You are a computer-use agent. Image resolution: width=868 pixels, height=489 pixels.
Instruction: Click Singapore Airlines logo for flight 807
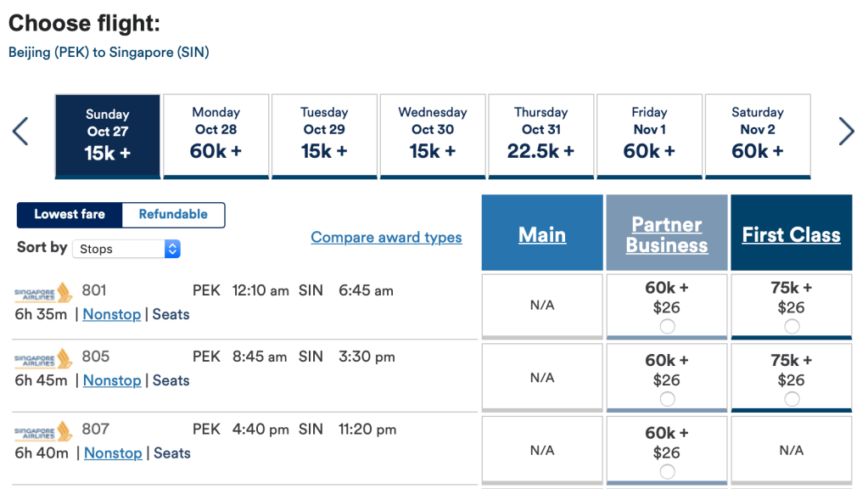pos(43,431)
